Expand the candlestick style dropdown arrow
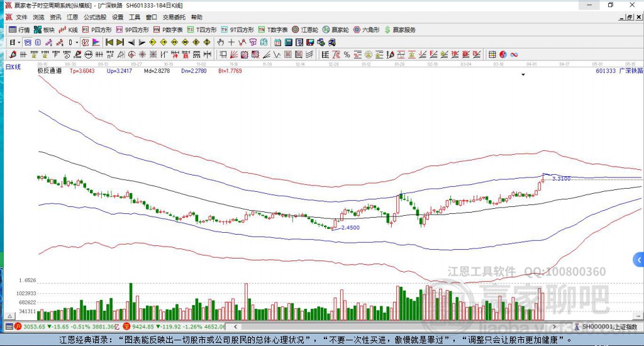The height and width of the screenshot is (346, 644). click(77, 42)
